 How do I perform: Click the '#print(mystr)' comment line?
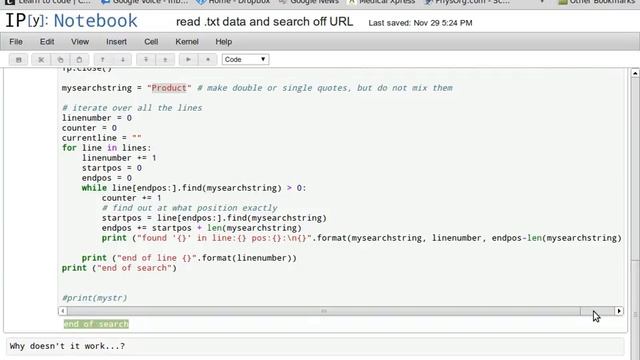pyautogui.click(x=95, y=298)
